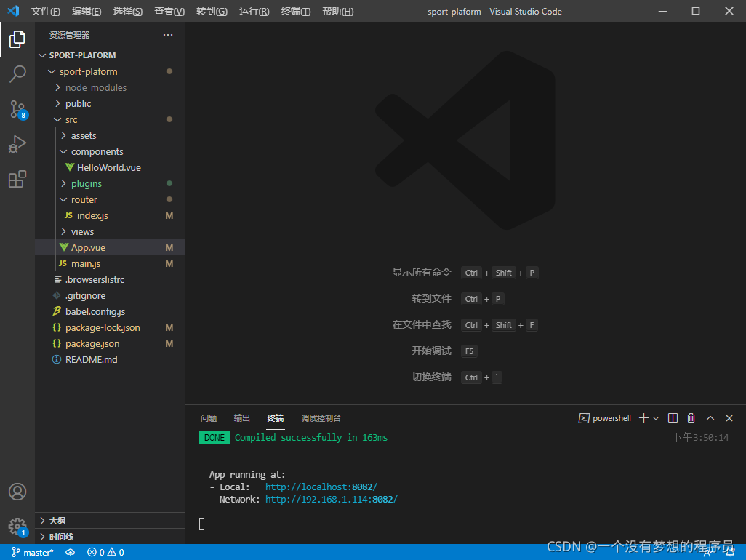Switch to the 问题 problems tab
Screen dimensions: 746x560
point(209,417)
